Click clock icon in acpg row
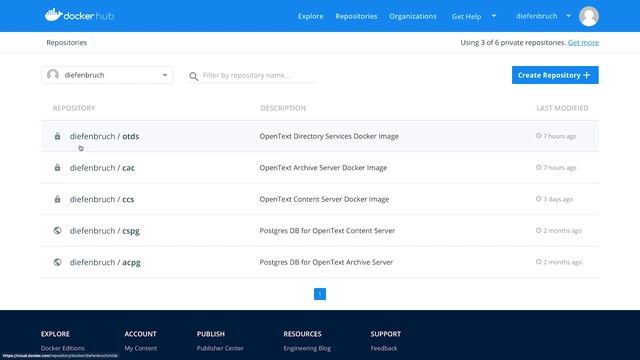The height and width of the screenshot is (360, 640). pos(538,262)
